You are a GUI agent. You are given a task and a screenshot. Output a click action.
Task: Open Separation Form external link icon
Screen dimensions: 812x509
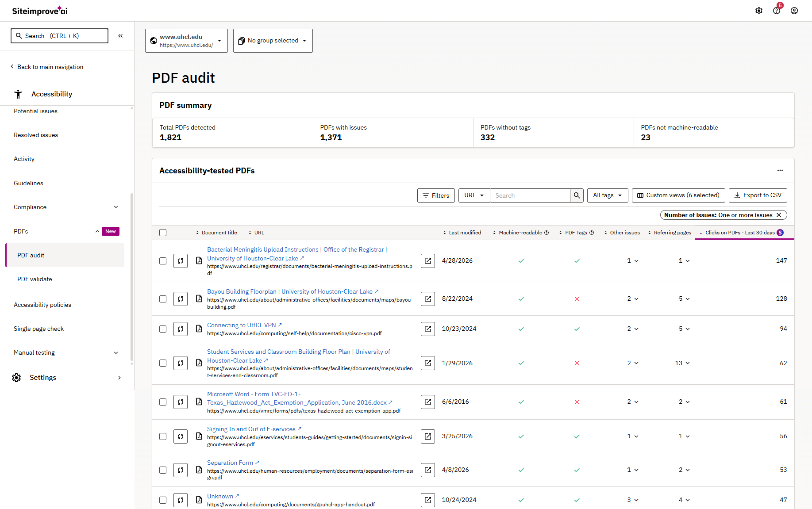(428, 470)
